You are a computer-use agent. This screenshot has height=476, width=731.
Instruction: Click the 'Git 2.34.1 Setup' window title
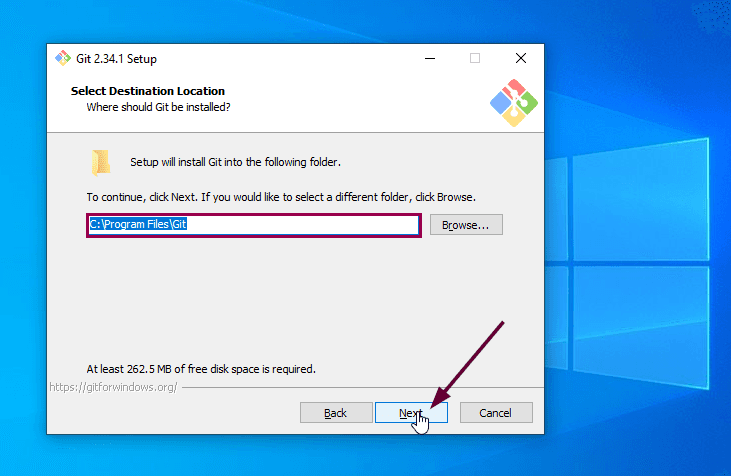point(117,59)
